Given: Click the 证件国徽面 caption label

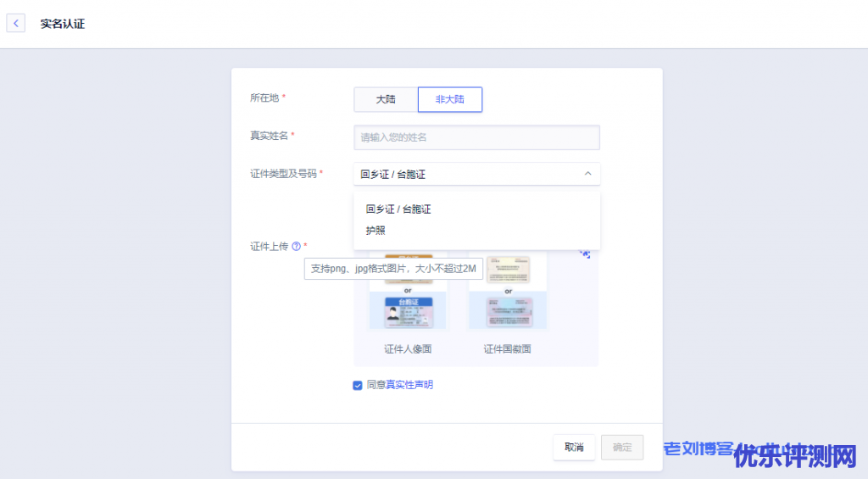Looking at the screenshot, I should [x=508, y=348].
